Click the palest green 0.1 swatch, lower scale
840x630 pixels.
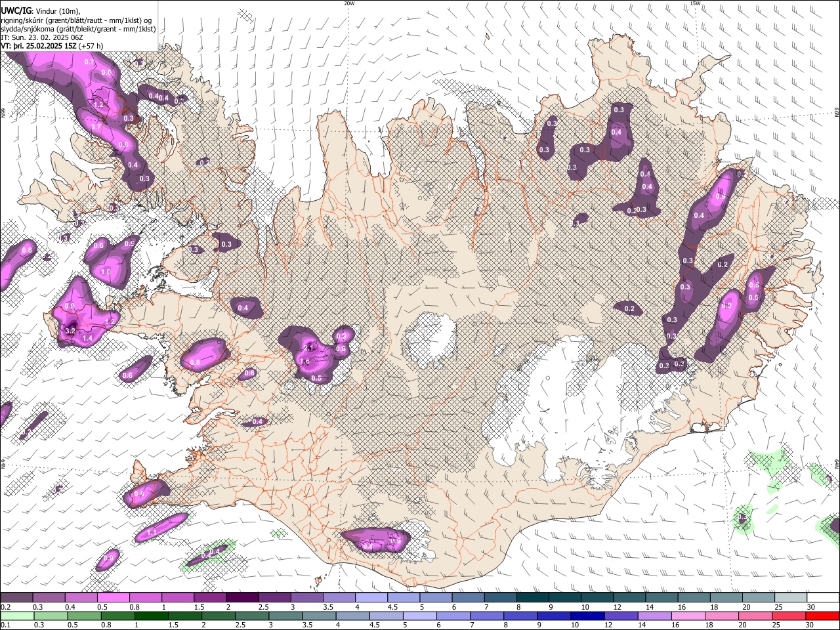[x=16, y=616]
